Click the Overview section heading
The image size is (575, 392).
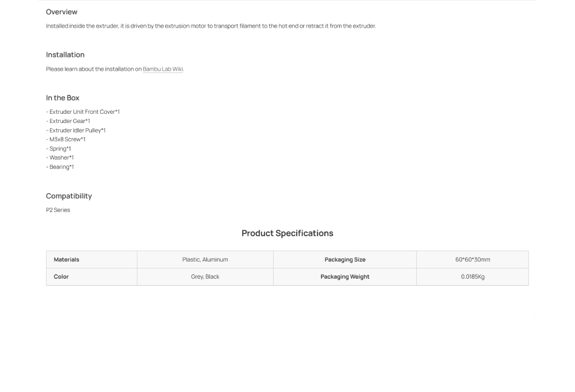[62, 12]
